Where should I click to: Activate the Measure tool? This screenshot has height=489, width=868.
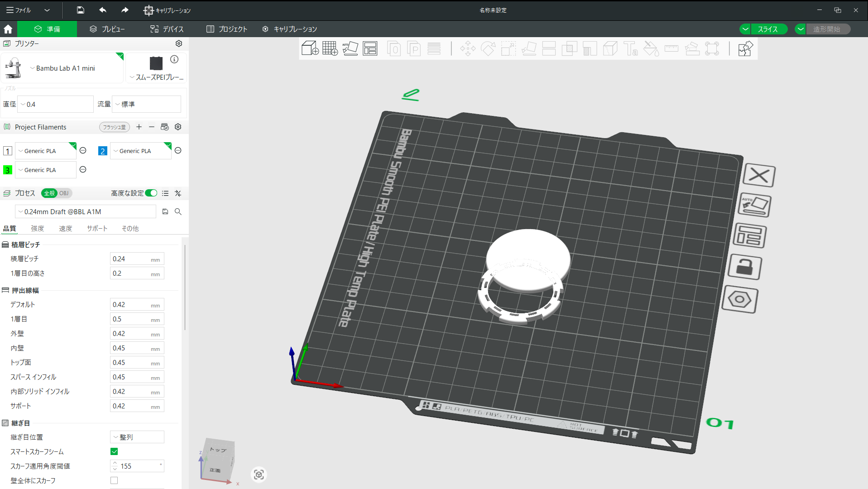[x=671, y=48]
